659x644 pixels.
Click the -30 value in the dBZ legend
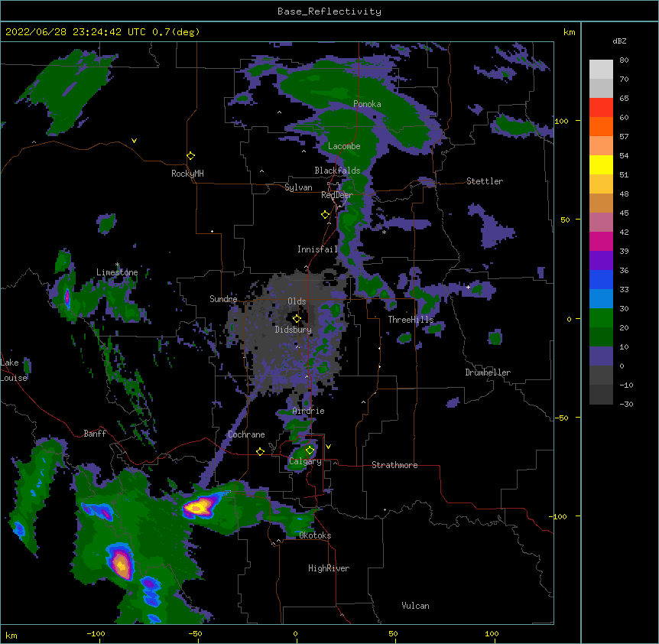coord(626,405)
